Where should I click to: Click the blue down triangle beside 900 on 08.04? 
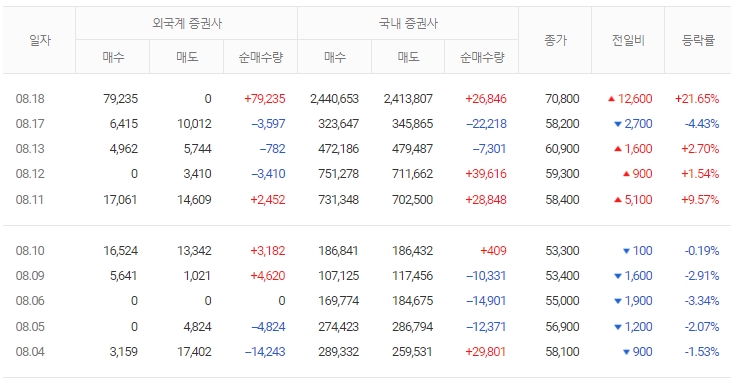click(x=627, y=352)
